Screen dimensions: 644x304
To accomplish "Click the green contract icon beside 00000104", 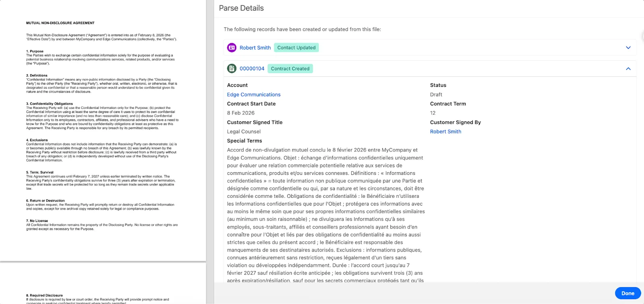I will [232, 69].
